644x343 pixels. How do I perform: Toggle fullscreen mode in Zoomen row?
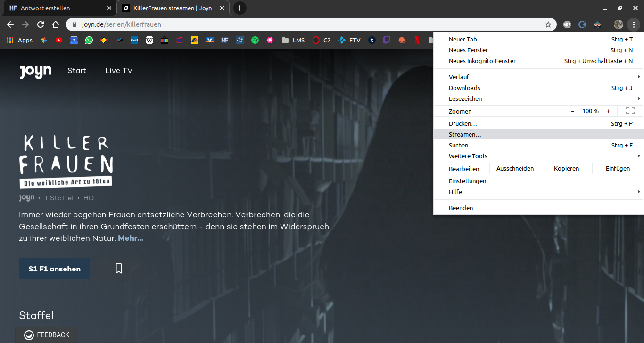[x=630, y=111]
